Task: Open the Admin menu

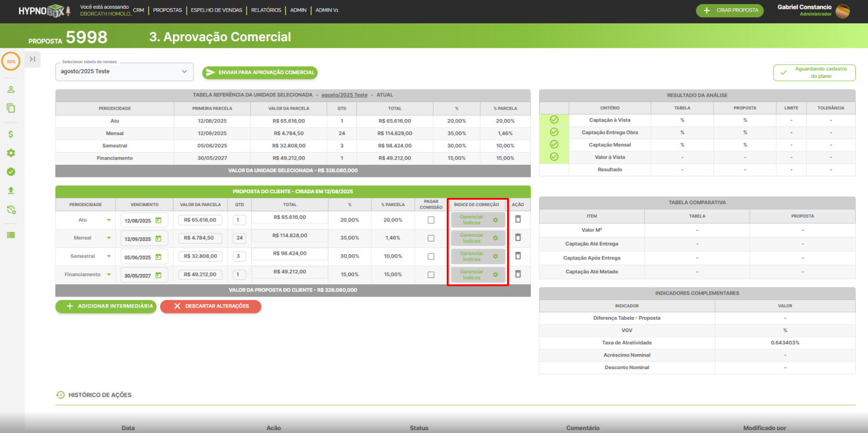Action: click(x=298, y=10)
